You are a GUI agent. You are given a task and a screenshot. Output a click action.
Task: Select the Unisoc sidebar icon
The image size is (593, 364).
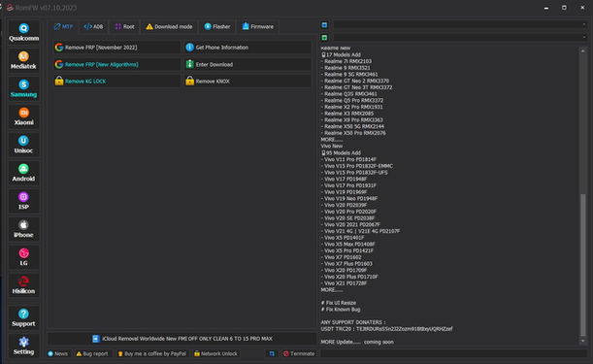click(x=23, y=145)
